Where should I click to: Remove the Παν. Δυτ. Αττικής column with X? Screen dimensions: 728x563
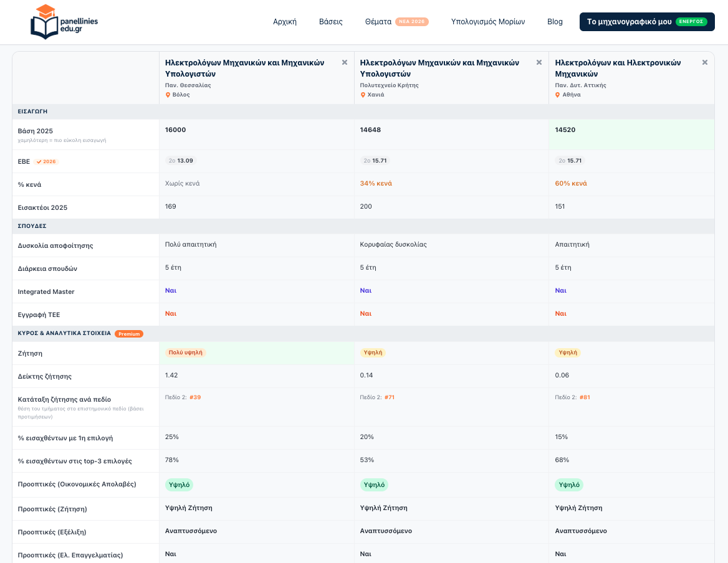point(705,63)
